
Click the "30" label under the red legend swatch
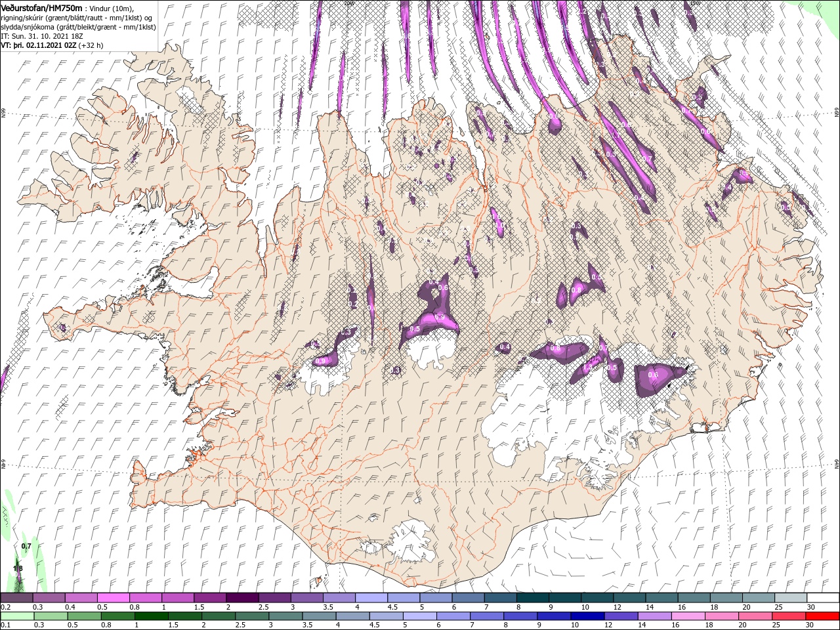[x=811, y=625]
